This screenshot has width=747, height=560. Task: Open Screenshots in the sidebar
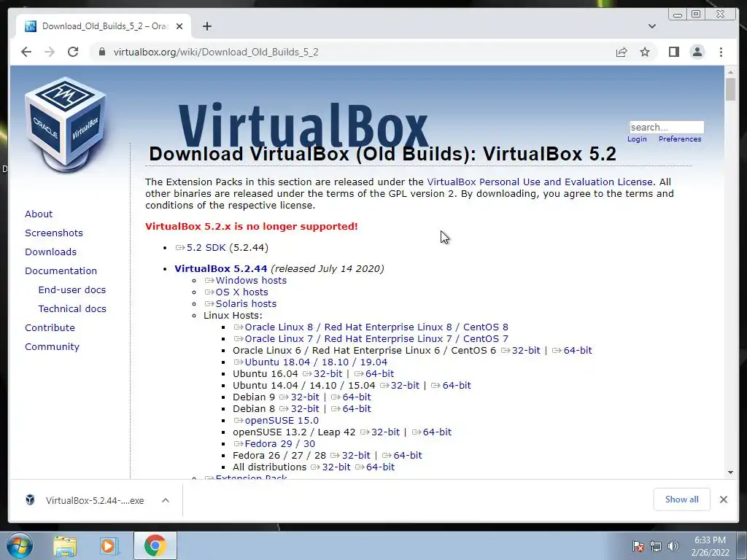[54, 233]
